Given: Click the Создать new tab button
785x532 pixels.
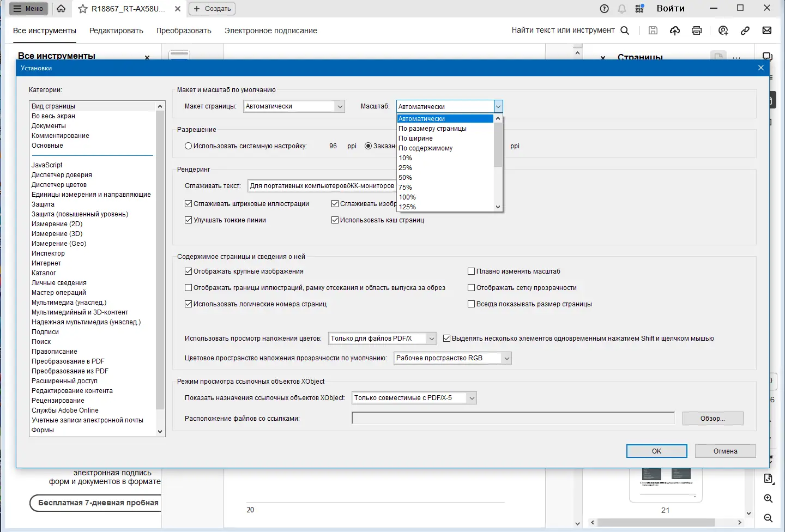Looking at the screenshot, I should (212, 9).
